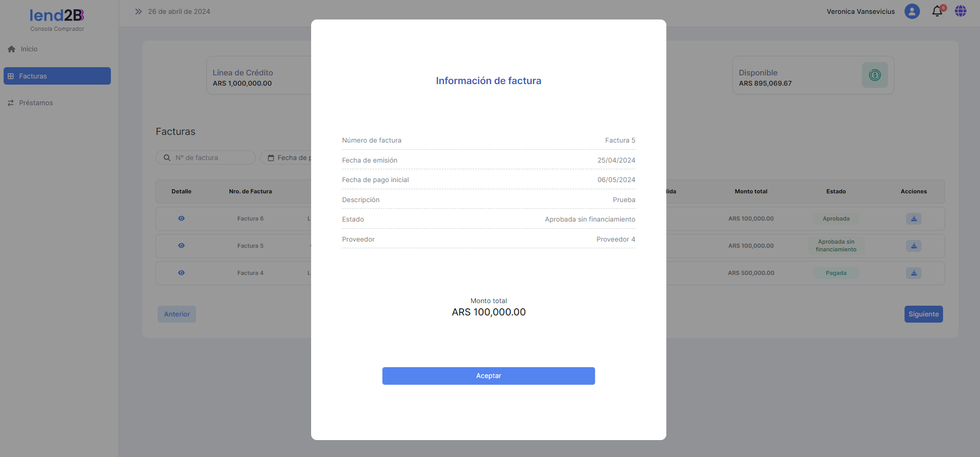Screen dimensions: 980x457
Task: Click the Anterior pagination button
Action: tap(177, 314)
